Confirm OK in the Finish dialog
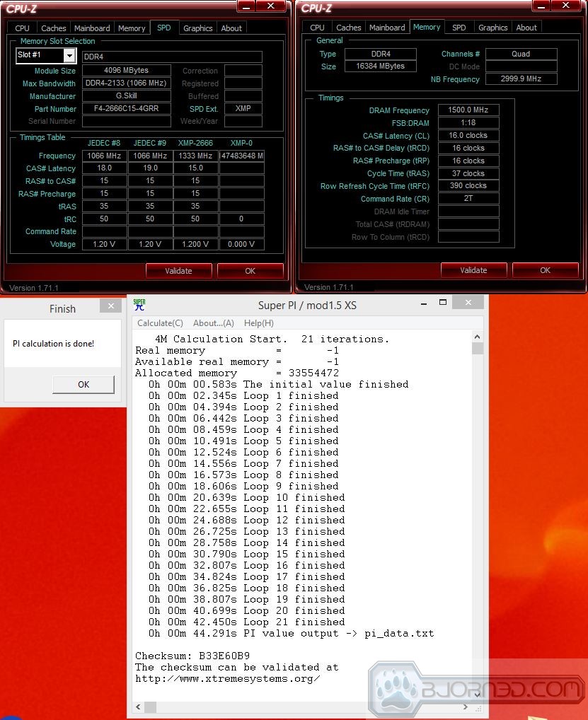This screenshot has width=588, height=720. click(x=83, y=384)
